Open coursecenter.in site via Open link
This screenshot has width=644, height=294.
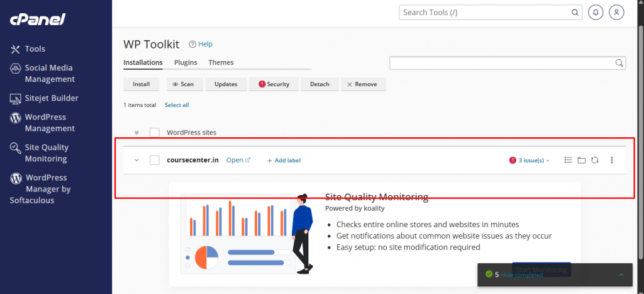pos(238,160)
